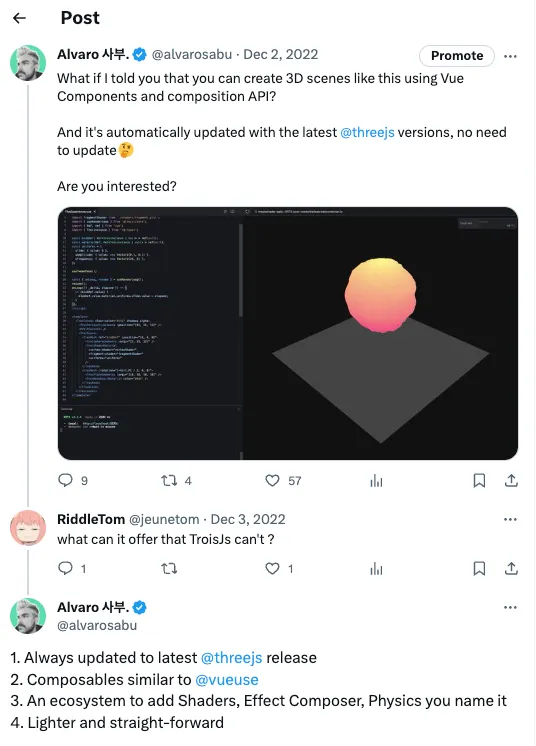
Task: View analytics for RiddleTom's reply
Action: click(x=376, y=569)
